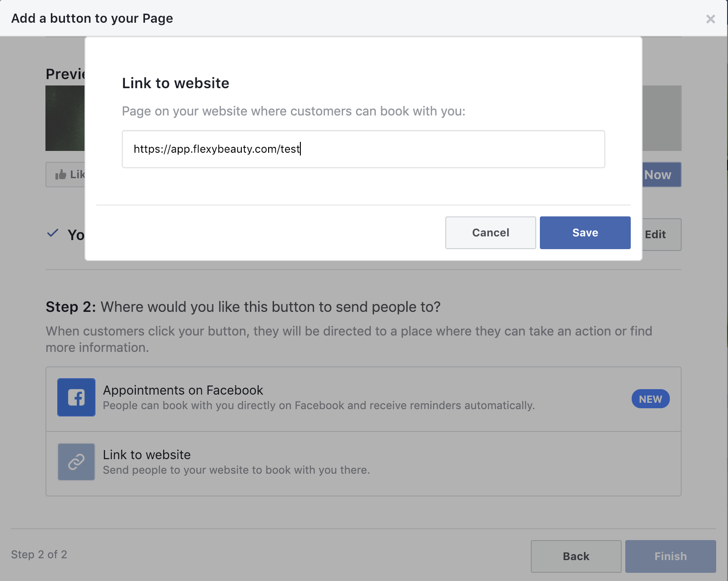This screenshot has height=581, width=728.
Task: Save the website link
Action: click(x=585, y=233)
